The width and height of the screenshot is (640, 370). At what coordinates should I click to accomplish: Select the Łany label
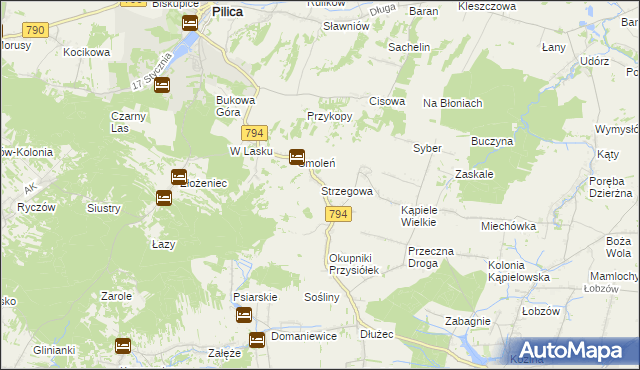pyautogui.click(x=553, y=47)
